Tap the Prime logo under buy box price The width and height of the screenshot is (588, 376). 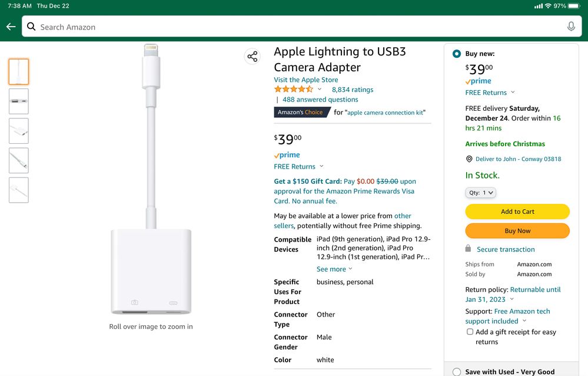[x=479, y=81]
